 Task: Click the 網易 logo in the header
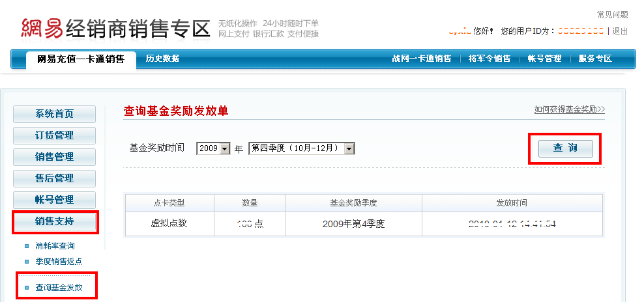[42, 28]
